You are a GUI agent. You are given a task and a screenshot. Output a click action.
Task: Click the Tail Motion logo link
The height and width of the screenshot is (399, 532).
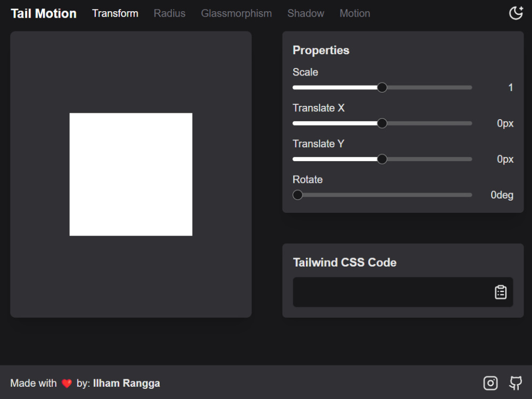tap(44, 14)
